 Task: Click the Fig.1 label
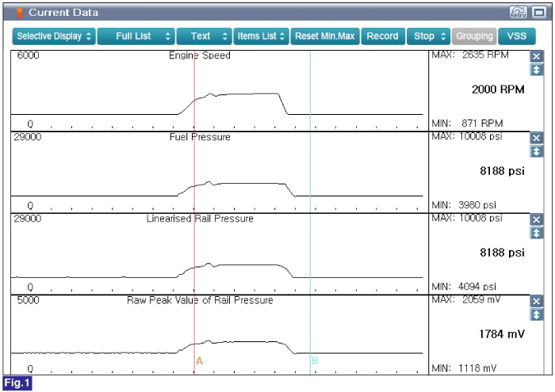[x=17, y=383]
